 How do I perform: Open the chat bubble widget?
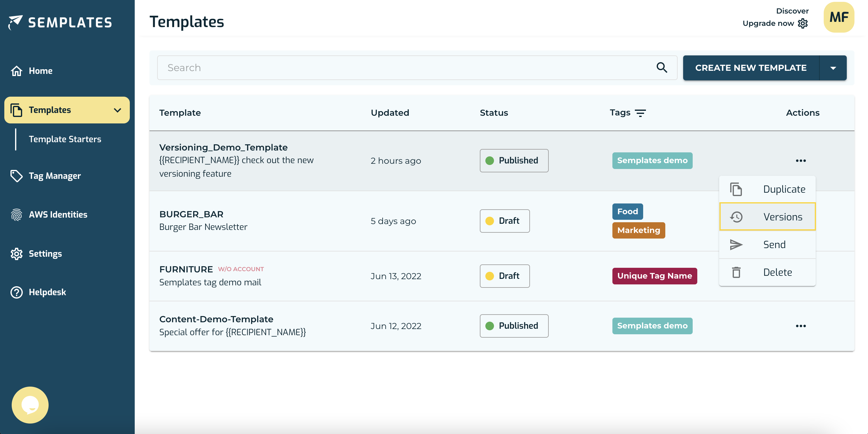[x=30, y=405]
